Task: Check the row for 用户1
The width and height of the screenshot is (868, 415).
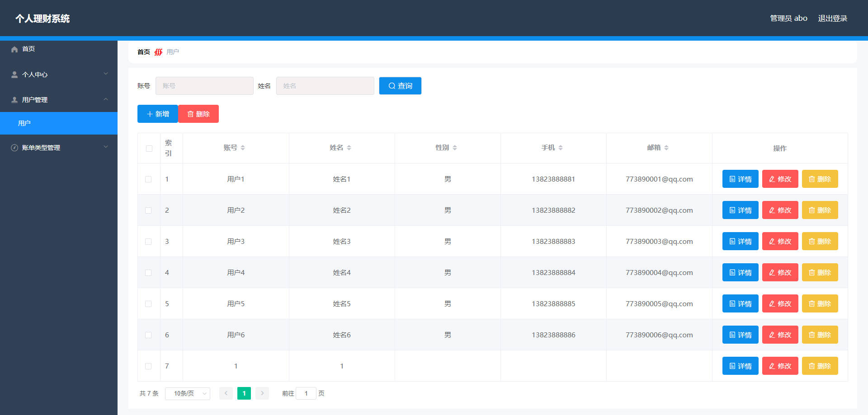Action: coord(148,179)
